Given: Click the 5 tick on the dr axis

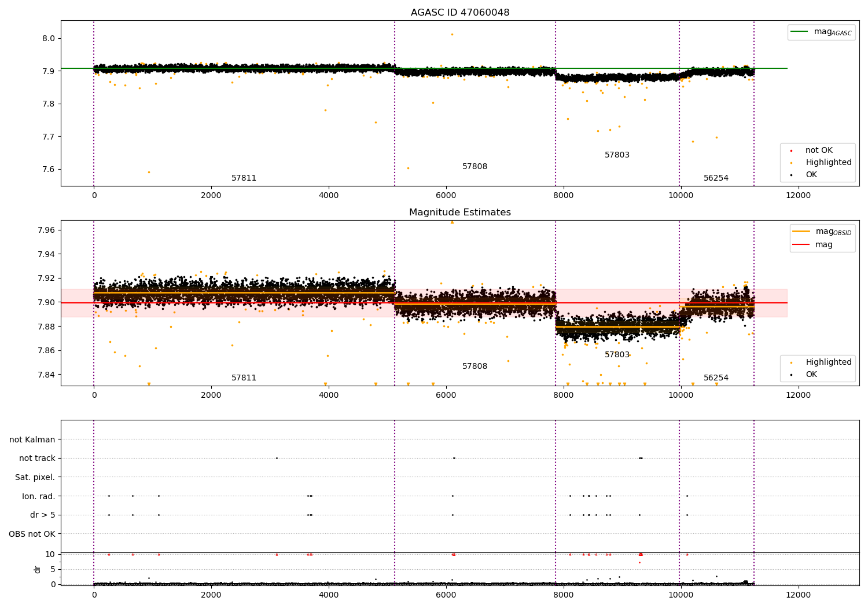Looking at the screenshot, I should point(53,570).
